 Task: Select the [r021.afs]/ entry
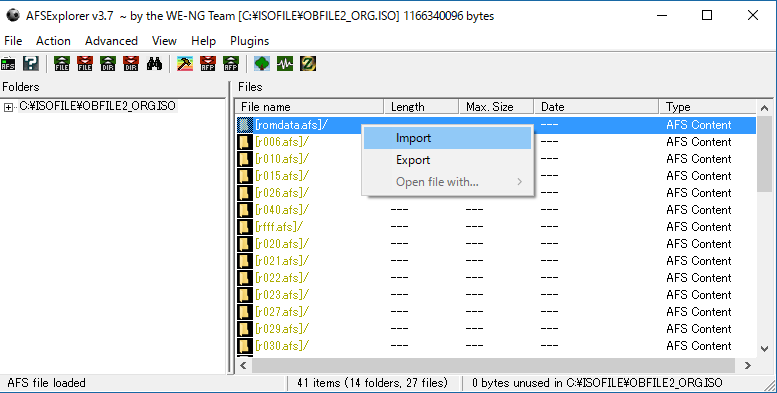point(282,261)
